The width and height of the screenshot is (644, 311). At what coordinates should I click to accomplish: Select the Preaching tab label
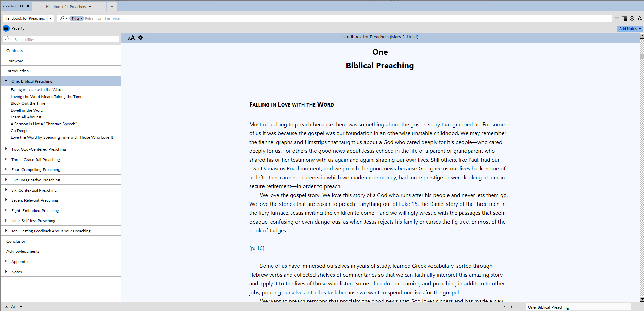[10, 6]
